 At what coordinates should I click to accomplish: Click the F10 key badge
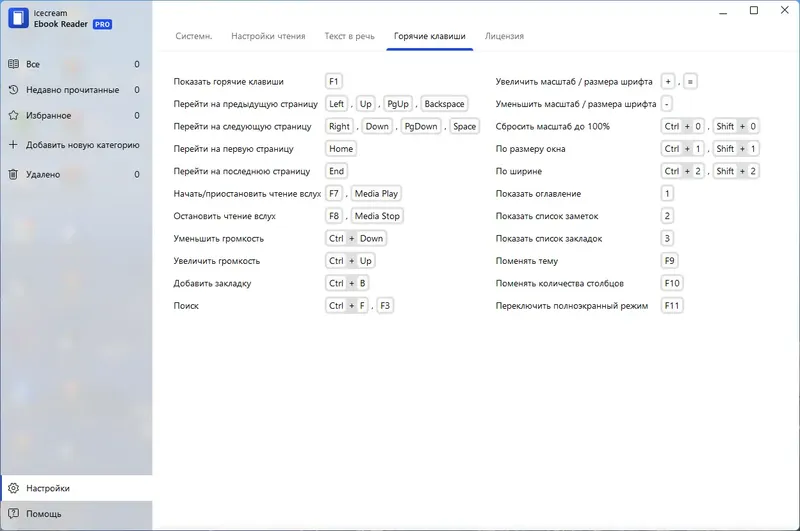tap(672, 284)
